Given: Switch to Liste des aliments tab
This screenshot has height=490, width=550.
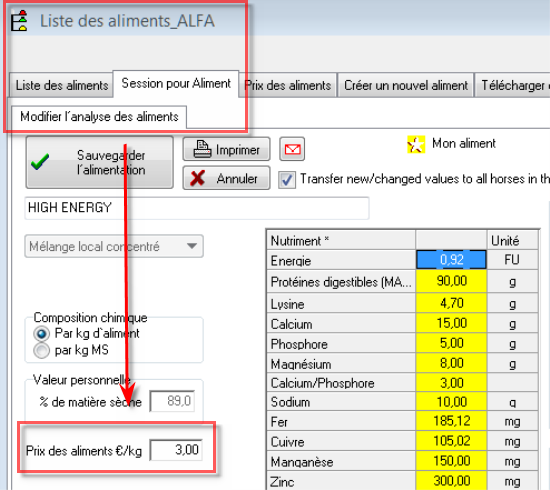Looking at the screenshot, I should [x=61, y=85].
